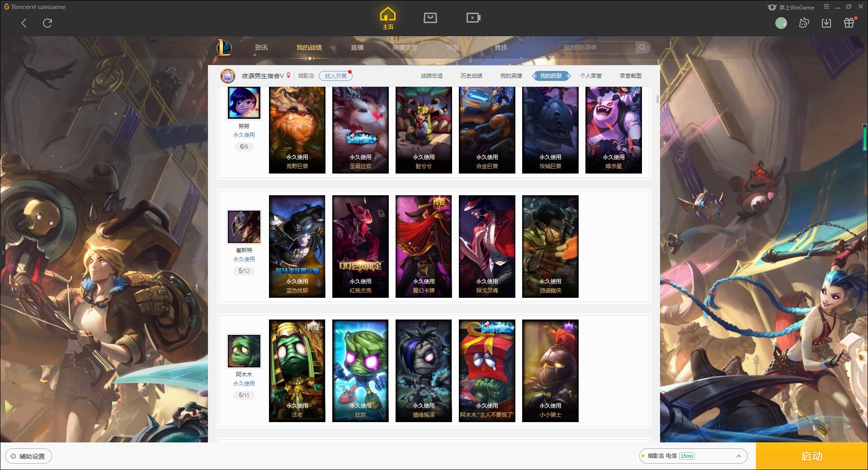Click the 15ms ping indicator

click(687, 456)
